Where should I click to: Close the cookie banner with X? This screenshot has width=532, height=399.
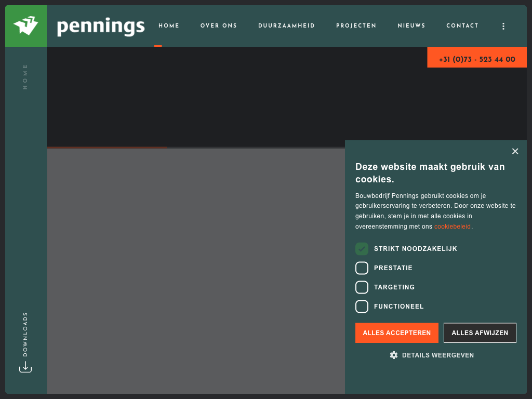pos(515,151)
